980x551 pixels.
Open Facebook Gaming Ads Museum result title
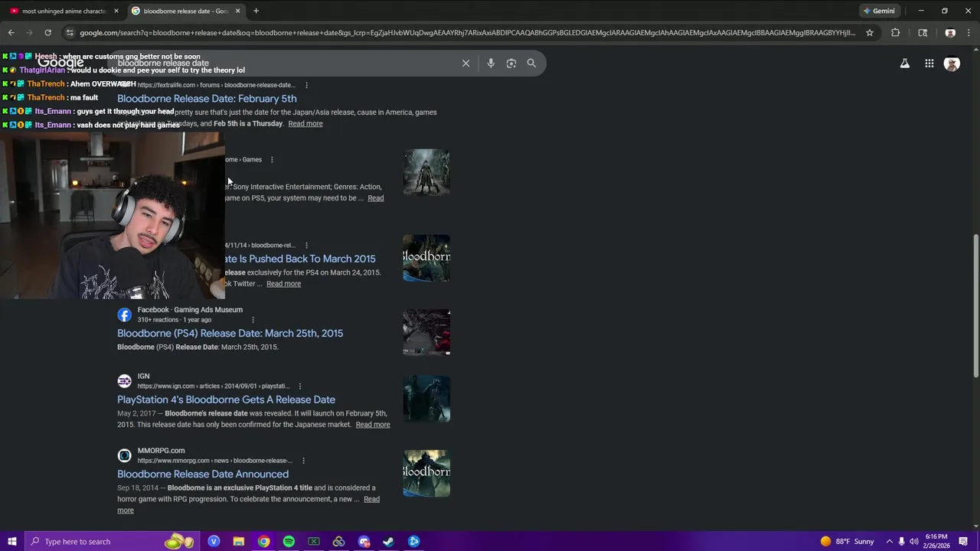230,334
